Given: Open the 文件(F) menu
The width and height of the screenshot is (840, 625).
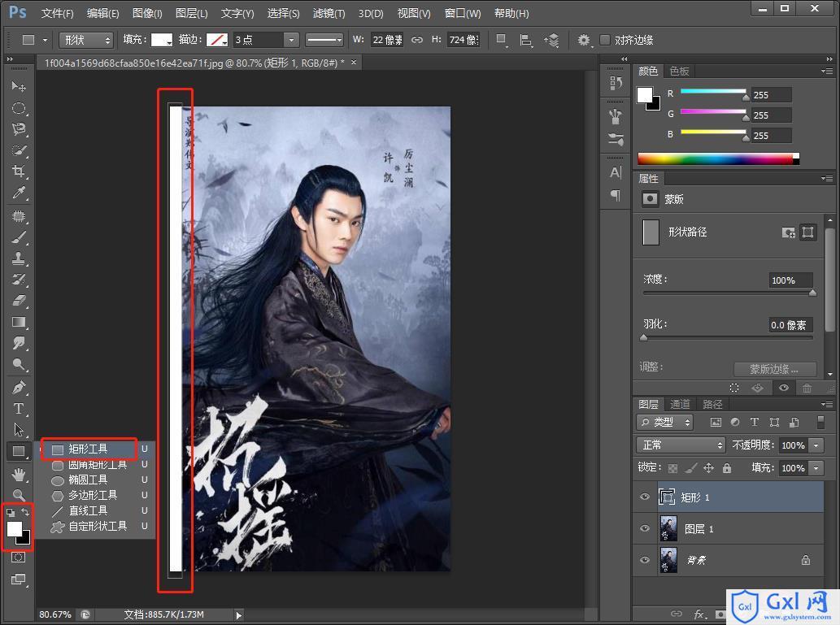Looking at the screenshot, I should [x=57, y=13].
